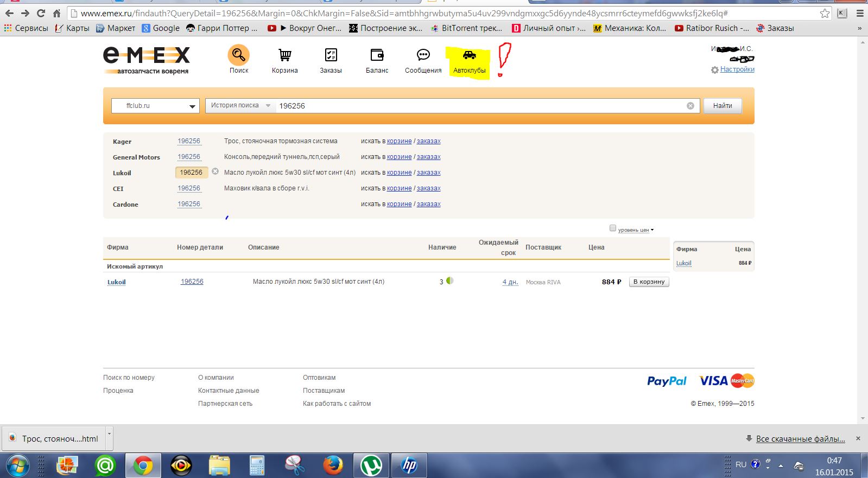Open the Lukoil firm link in results
The image size is (868, 478).
(x=116, y=282)
